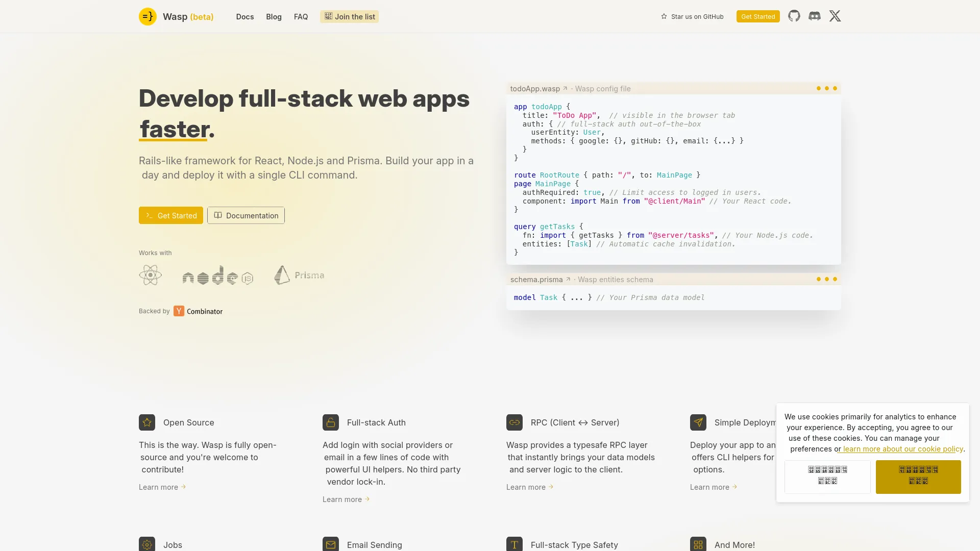Click the React logo under Works with

[x=150, y=275]
